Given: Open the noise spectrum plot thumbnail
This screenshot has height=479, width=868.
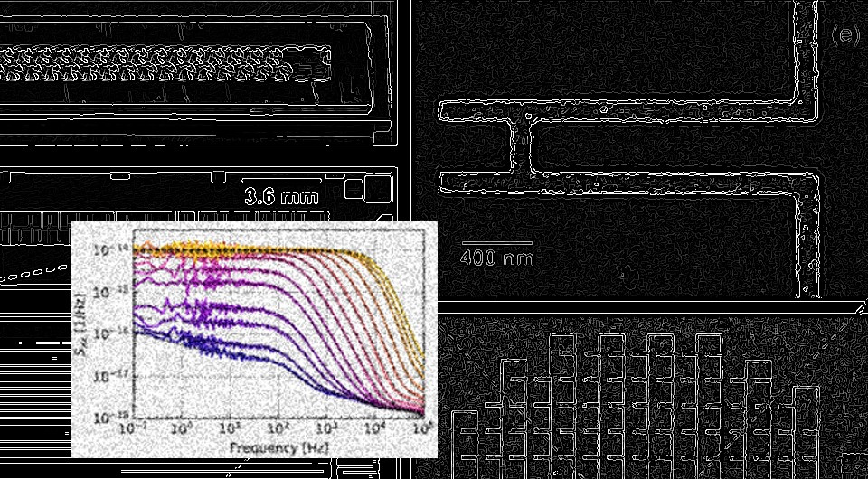Looking at the screenshot, I should 254,337.
